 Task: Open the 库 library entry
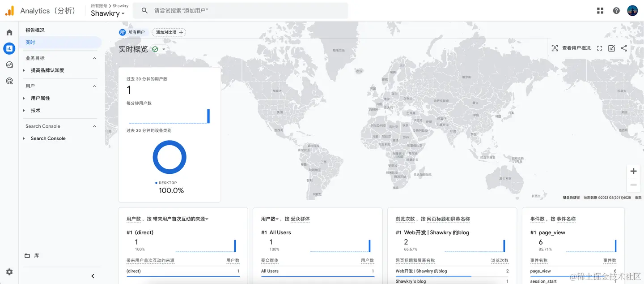(37, 256)
